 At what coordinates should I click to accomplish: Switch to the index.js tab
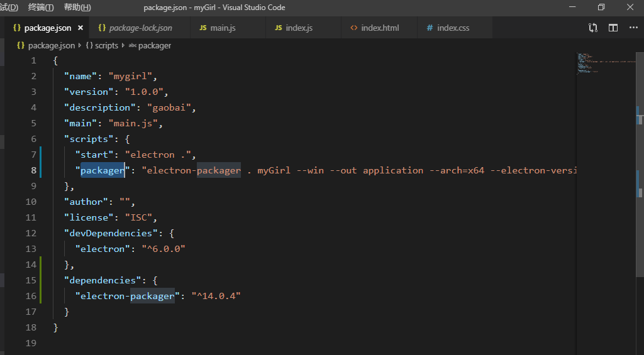(304, 28)
